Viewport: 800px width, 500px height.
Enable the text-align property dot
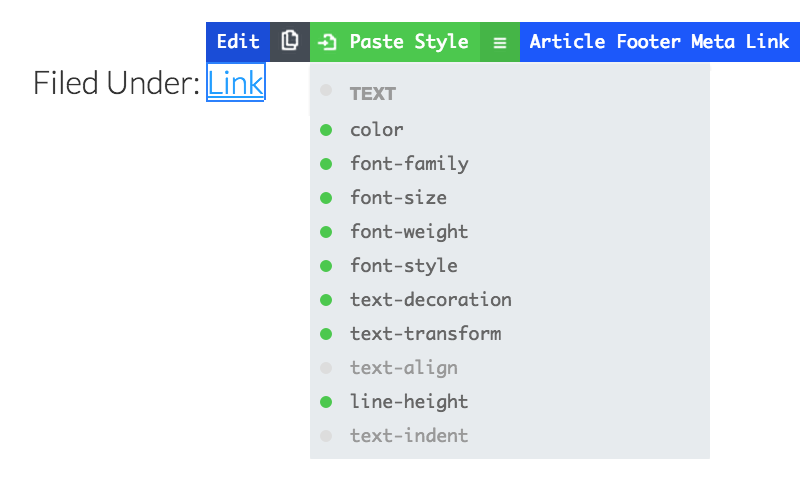pos(326,368)
